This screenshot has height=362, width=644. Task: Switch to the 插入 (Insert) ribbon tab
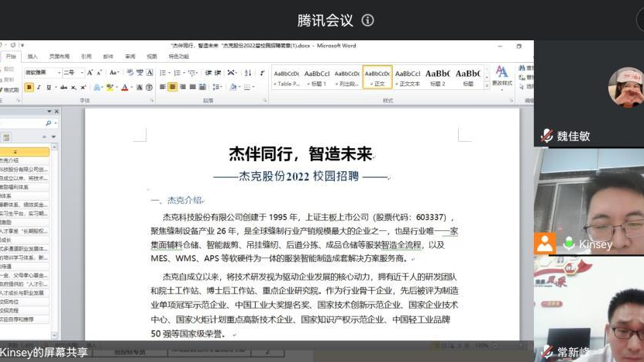[x=33, y=56]
